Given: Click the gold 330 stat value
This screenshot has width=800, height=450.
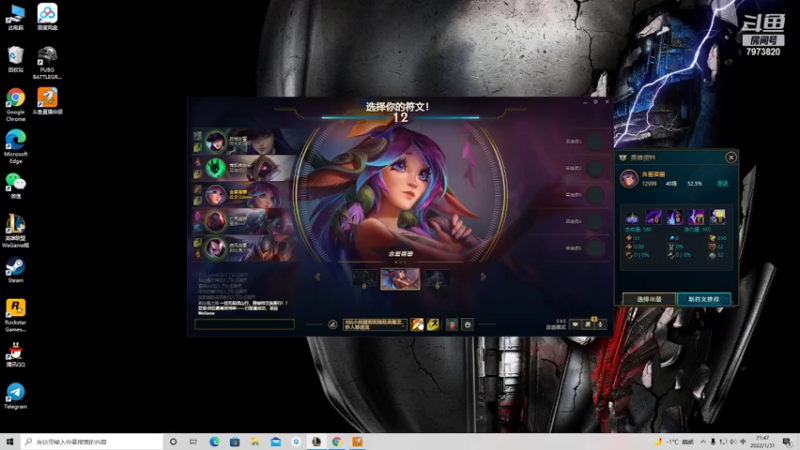Looking at the screenshot, I should coord(721,238).
